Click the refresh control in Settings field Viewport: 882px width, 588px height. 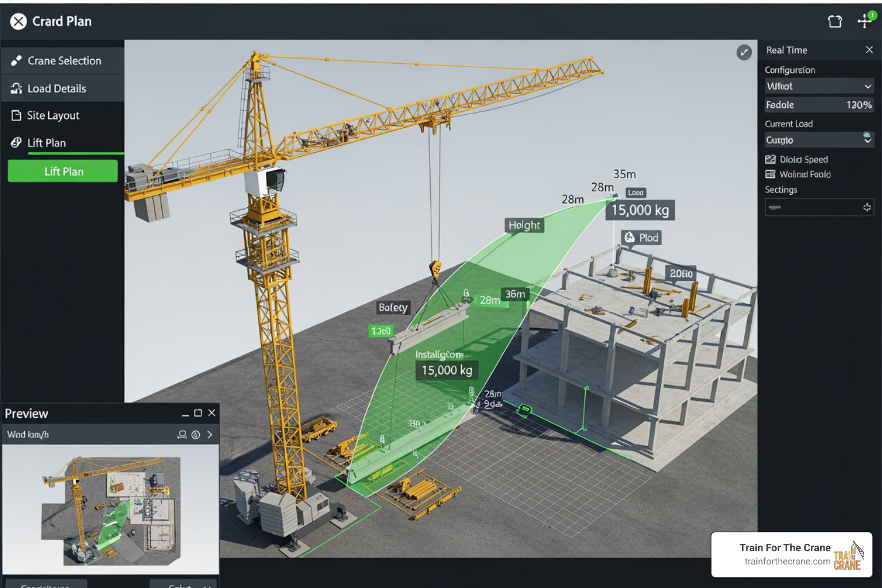pyautogui.click(x=866, y=207)
